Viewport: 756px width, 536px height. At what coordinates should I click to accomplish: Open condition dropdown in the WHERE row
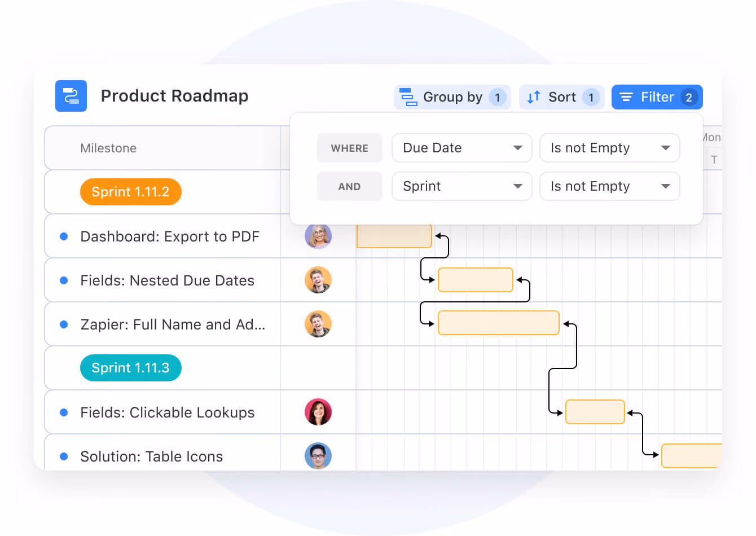pos(610,148)
